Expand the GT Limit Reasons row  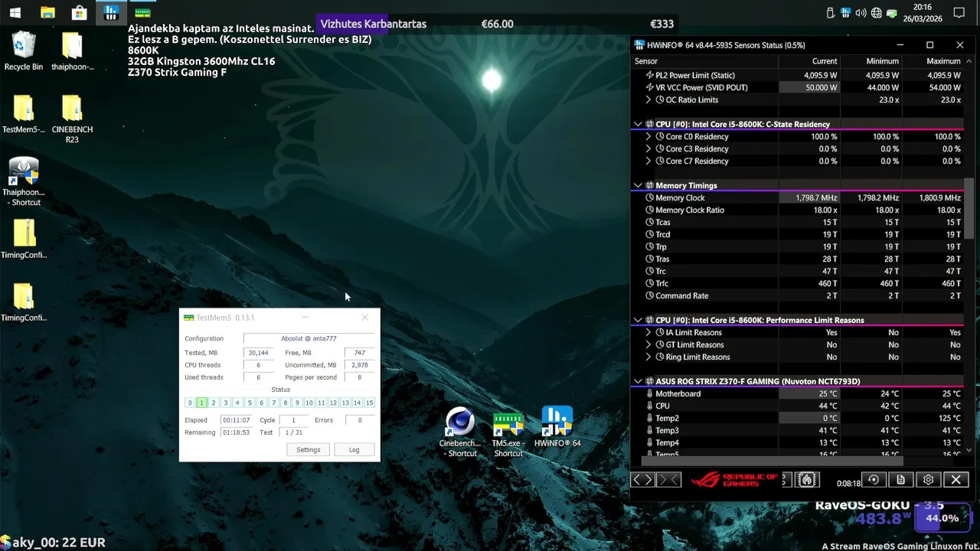(648, 344)
